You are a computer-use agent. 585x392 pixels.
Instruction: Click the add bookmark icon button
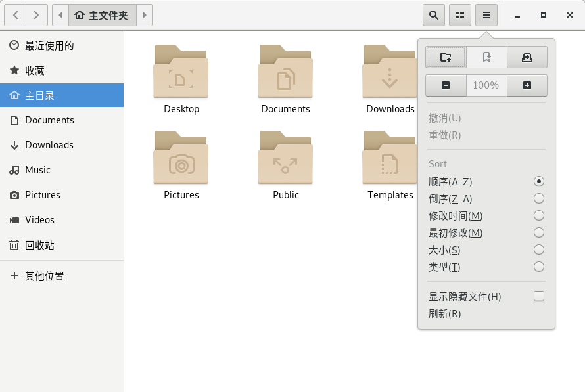pos(486,57)
